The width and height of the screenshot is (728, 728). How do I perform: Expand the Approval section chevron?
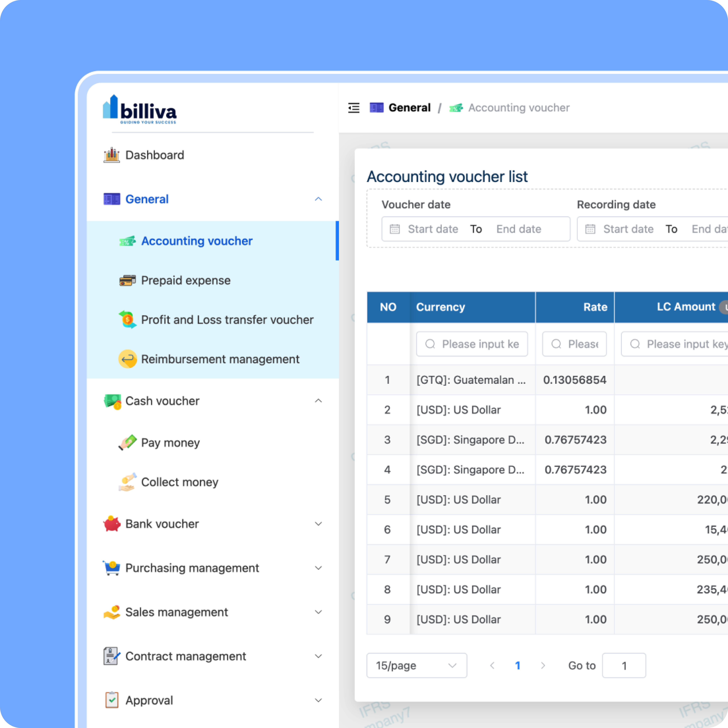tap(318, 700)
